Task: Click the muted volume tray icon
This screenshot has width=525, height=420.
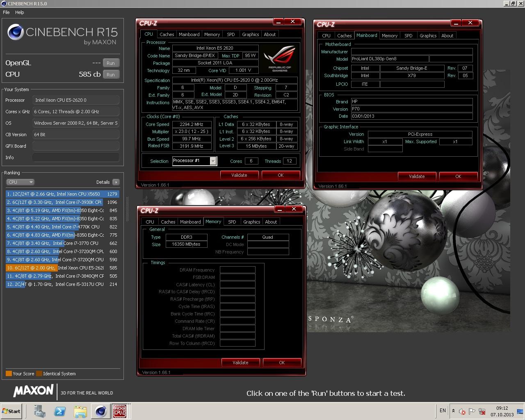Action: pos(462,411)
